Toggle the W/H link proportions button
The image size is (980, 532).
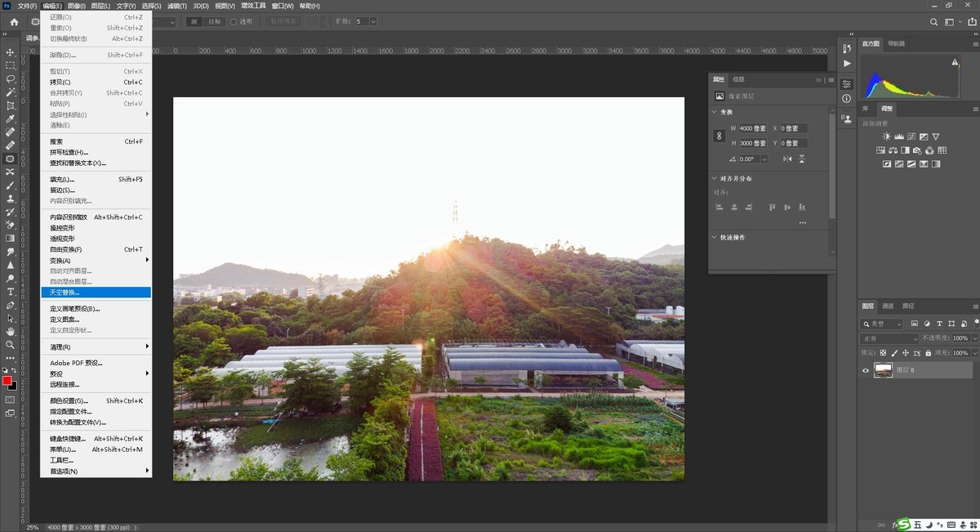pos(719,136)
